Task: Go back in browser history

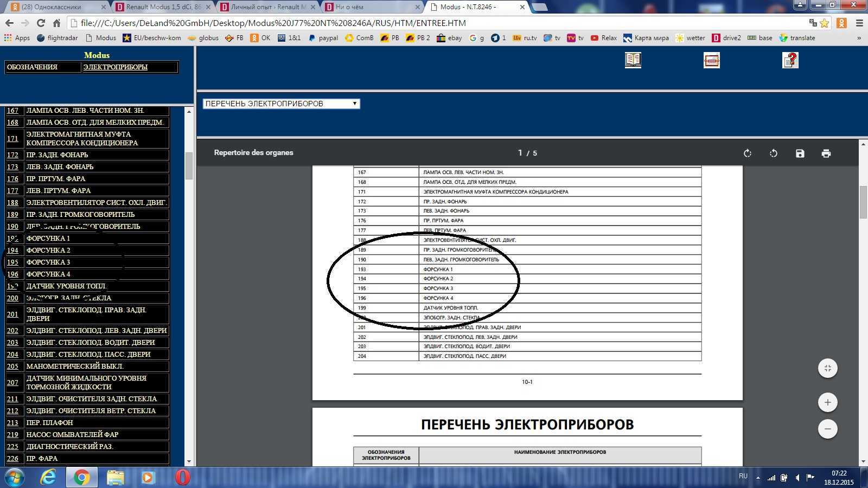Action: (x=9, y=23)
